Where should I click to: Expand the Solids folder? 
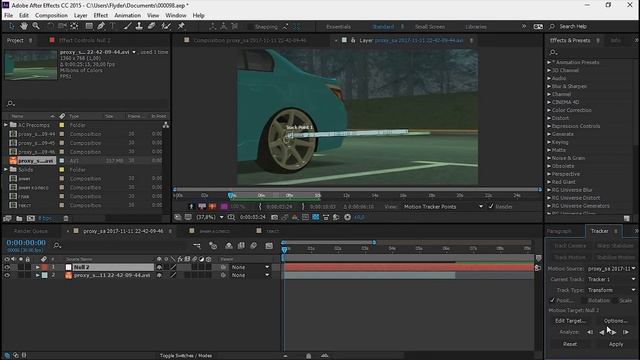6,169
